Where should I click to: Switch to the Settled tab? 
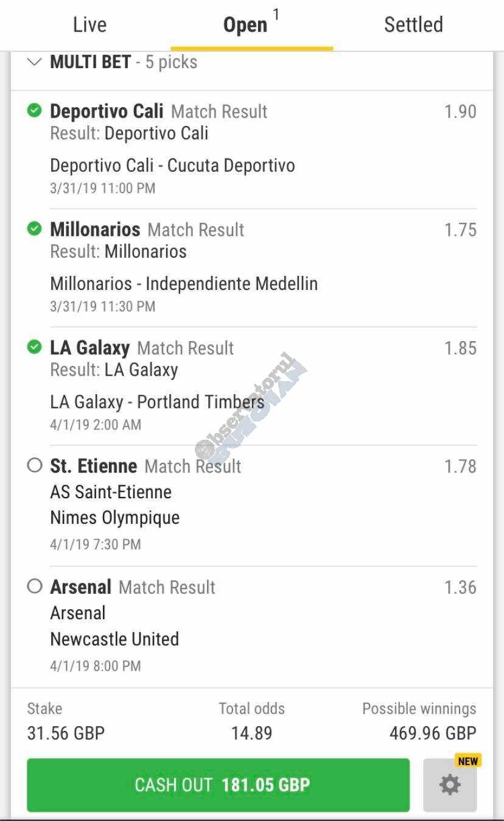413,25
